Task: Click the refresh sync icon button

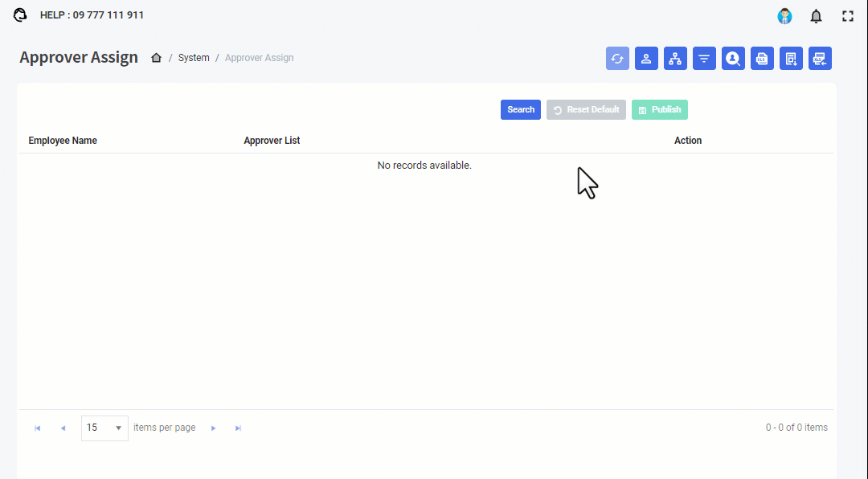Action: point(617,59)
